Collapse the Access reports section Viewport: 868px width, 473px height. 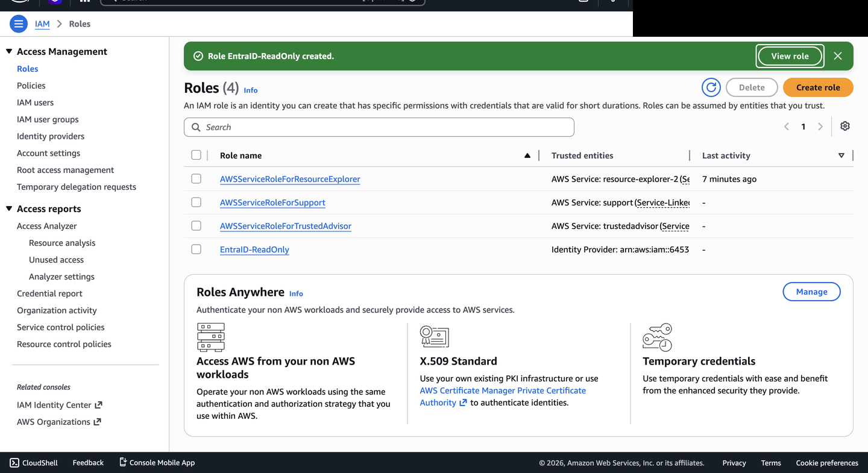(x=9, y=209)
